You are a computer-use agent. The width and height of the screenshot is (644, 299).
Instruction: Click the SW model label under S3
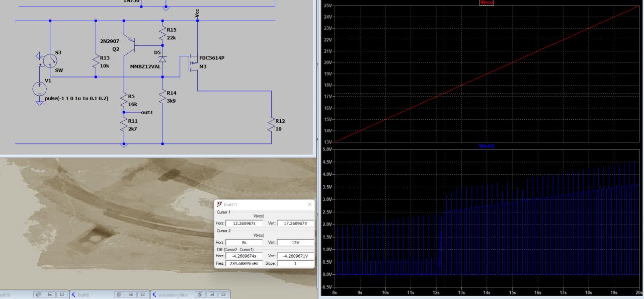tap(59, 70)
